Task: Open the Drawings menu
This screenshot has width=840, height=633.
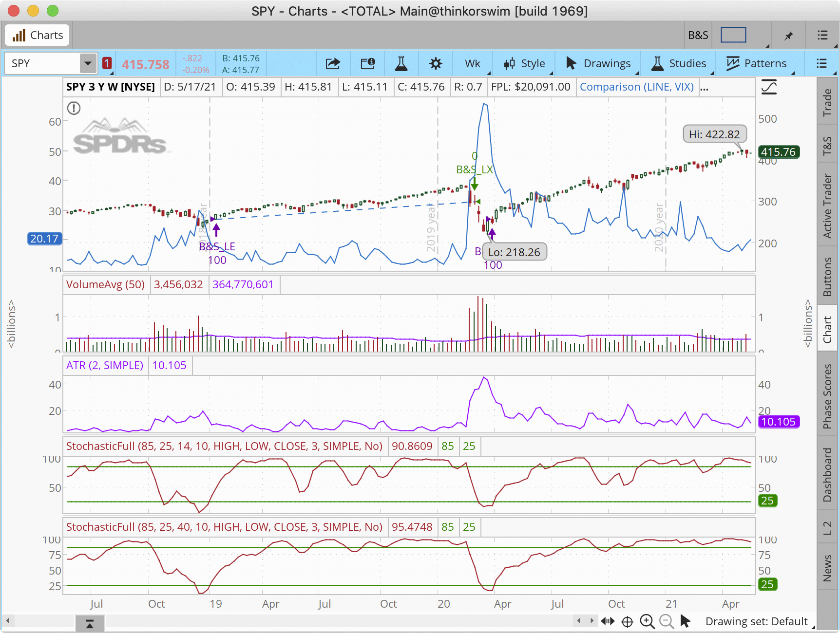Action: (x=598, y=63)
